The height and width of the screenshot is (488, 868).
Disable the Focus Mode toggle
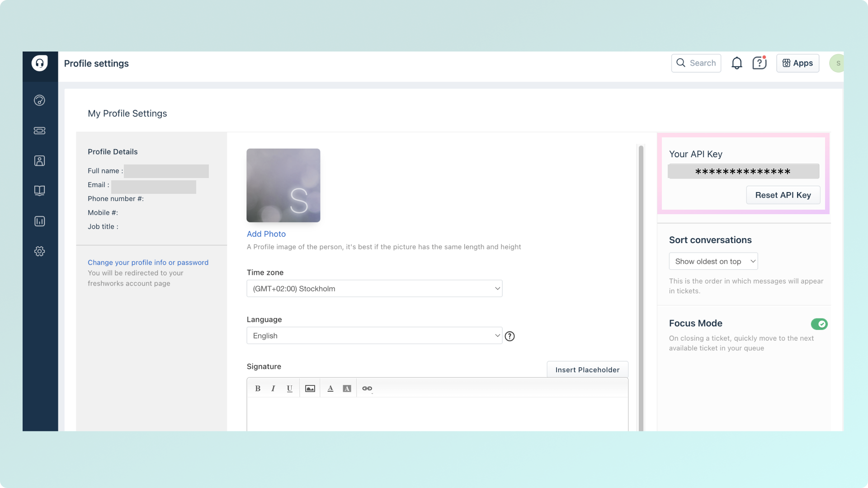[x=819, y=324]
